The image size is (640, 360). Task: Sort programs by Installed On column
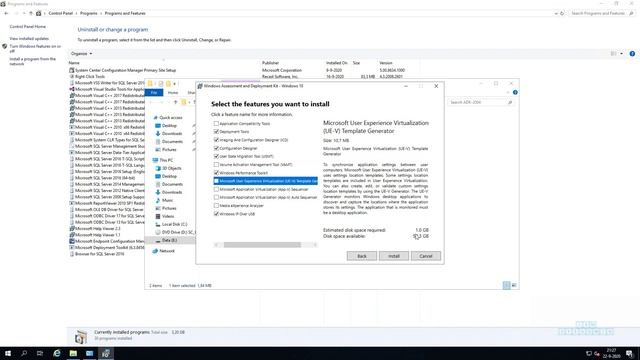(x=336, y=63)
